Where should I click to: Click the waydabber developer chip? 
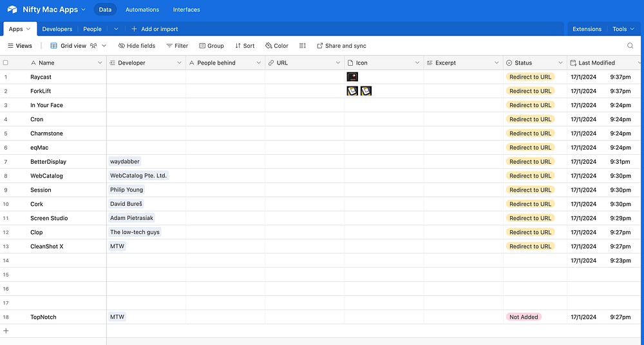pyautogui.click(x=125, y=162)
